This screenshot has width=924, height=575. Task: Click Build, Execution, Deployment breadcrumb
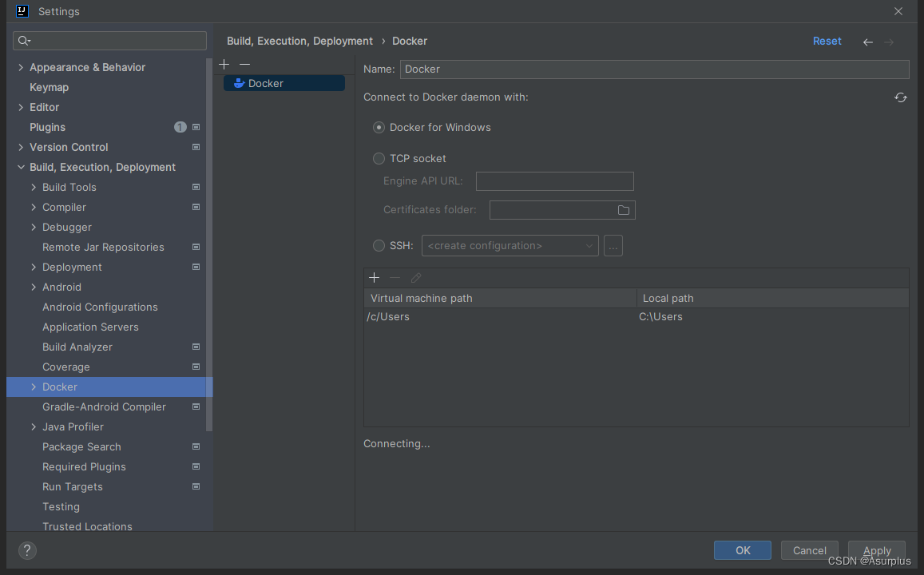pyautogui.click(x=300, y=42)
